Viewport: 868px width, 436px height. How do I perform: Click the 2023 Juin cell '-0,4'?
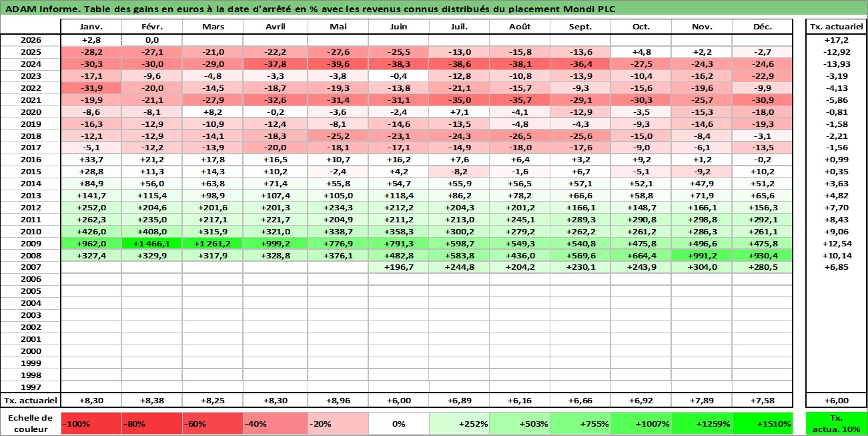click(x=398, y=76)
